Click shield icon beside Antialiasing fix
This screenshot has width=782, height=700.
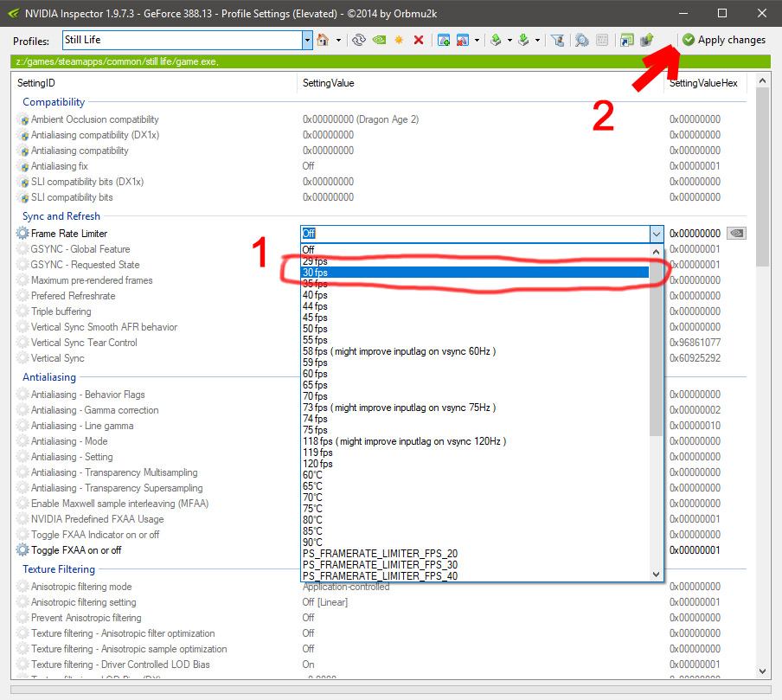pyautogui.click(x=24, y=167)
